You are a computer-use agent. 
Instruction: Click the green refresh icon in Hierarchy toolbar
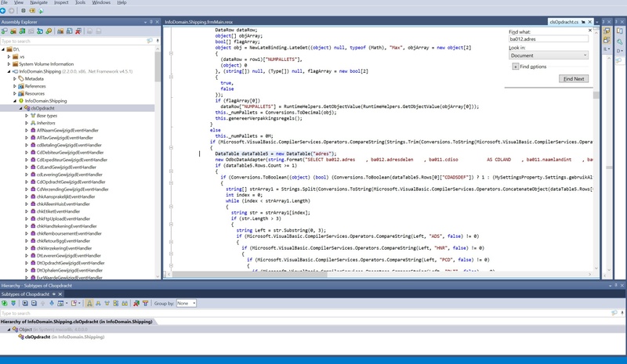[x=5, y=303]
